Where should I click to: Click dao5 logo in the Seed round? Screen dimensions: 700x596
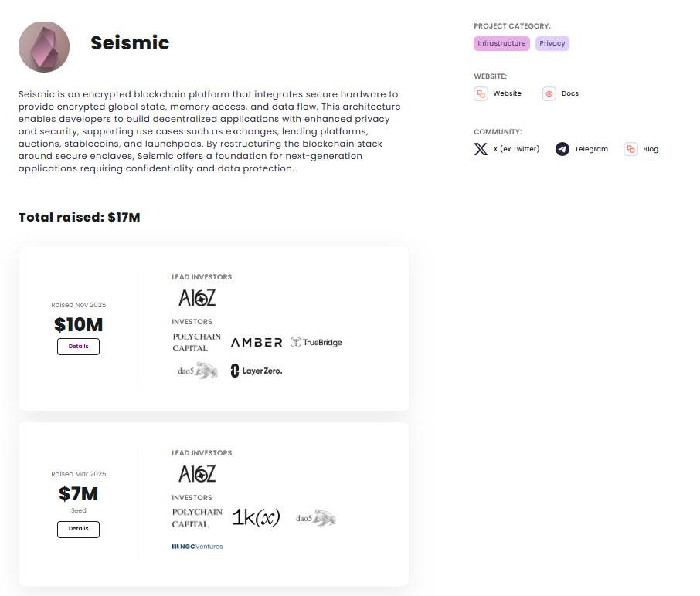pos(315,518)
